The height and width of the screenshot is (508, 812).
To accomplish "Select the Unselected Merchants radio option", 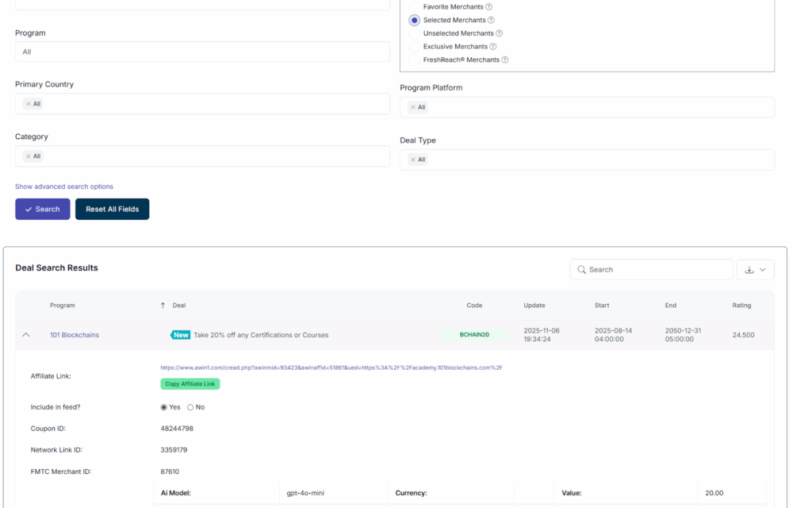I will point(415,33).
